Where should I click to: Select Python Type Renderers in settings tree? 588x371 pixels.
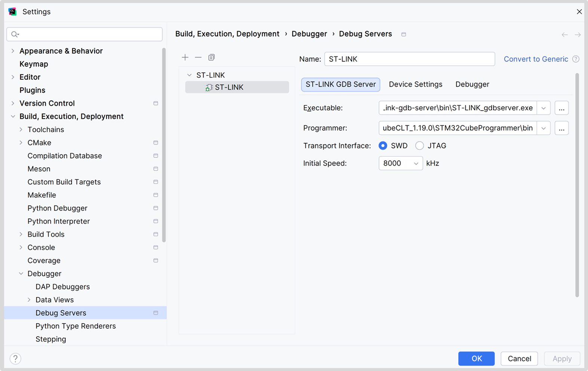pyautogui.click(x=76, y=326)
